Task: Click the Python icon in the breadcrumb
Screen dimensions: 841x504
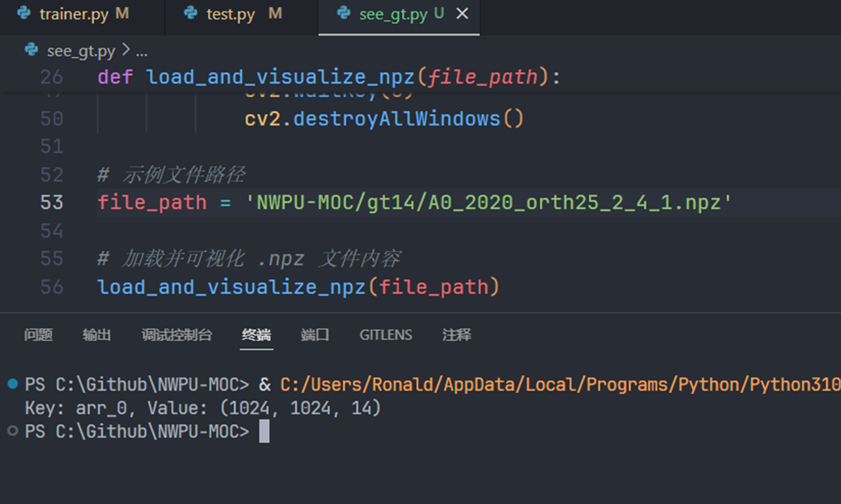Action: (31, 50)
